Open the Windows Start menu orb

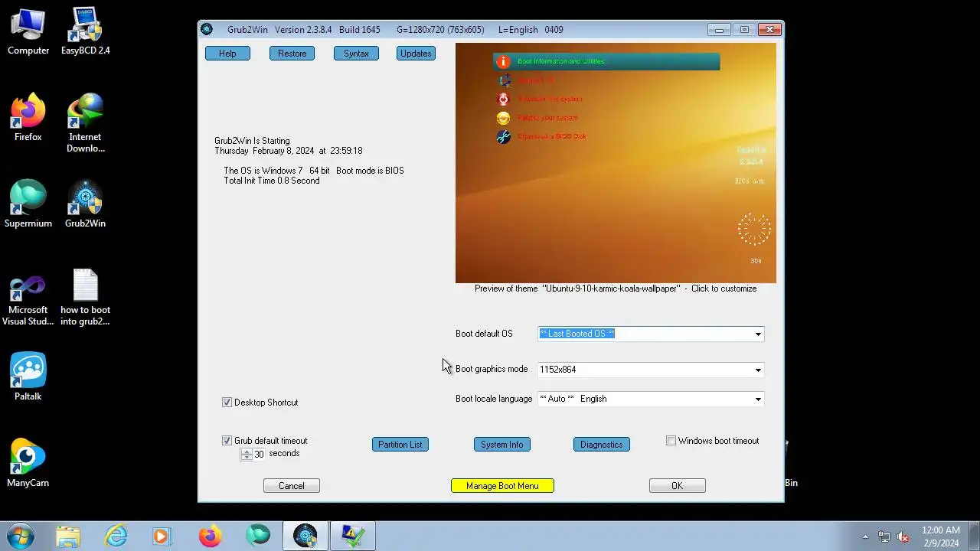click(x=21, y=536)
